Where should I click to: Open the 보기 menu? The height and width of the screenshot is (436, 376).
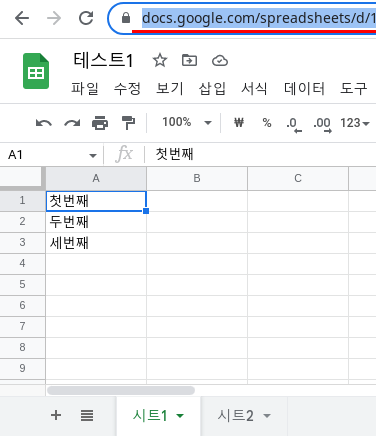tap(170, 89)
